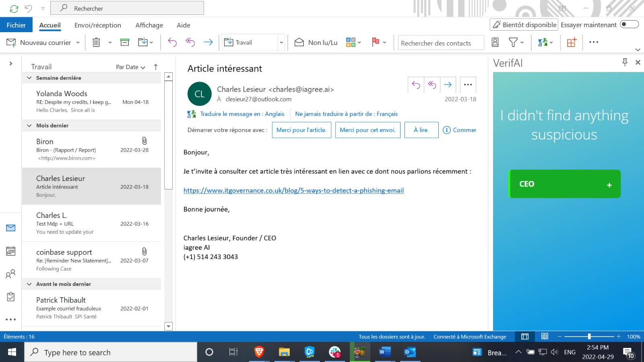Open the Tasks view in the sidebar
The image size is (644, 362).
[x=11, y=297]
